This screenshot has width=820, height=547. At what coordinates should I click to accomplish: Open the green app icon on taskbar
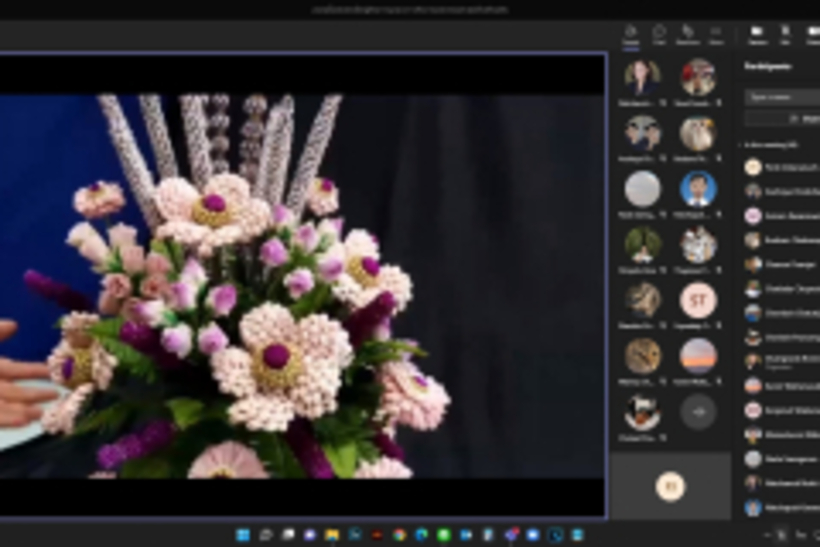(x=444, y=534)
